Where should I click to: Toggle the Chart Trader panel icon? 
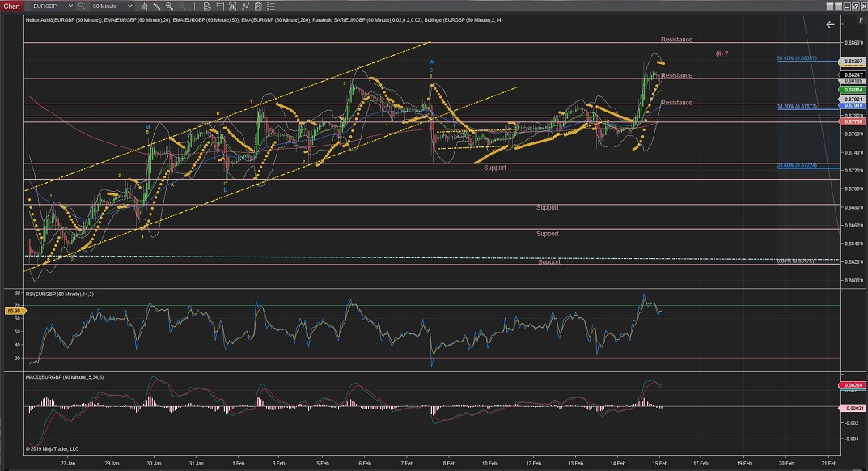click(220, 6)
